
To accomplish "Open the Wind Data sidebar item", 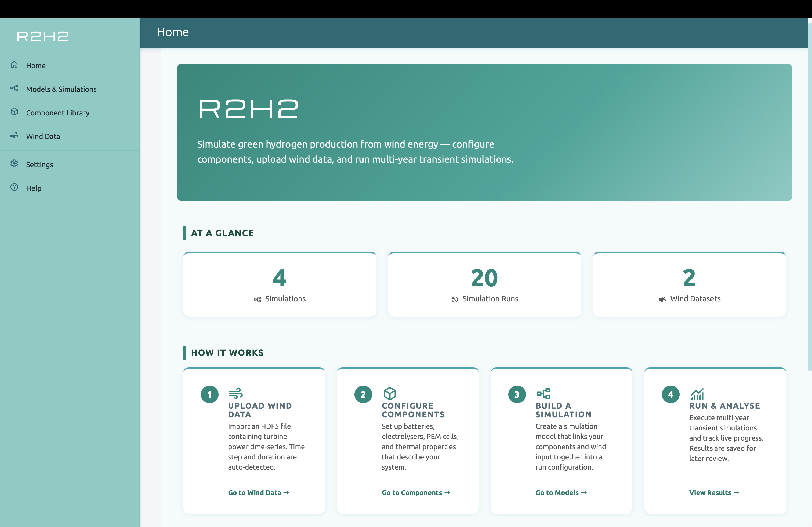I will click(x=70, y=136).
